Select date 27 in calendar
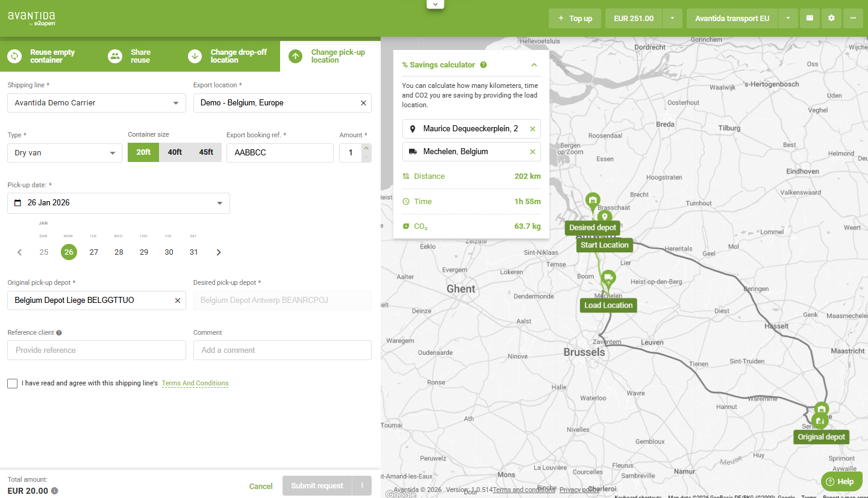This screenshot has height=498, width=868. pos(94,252)
